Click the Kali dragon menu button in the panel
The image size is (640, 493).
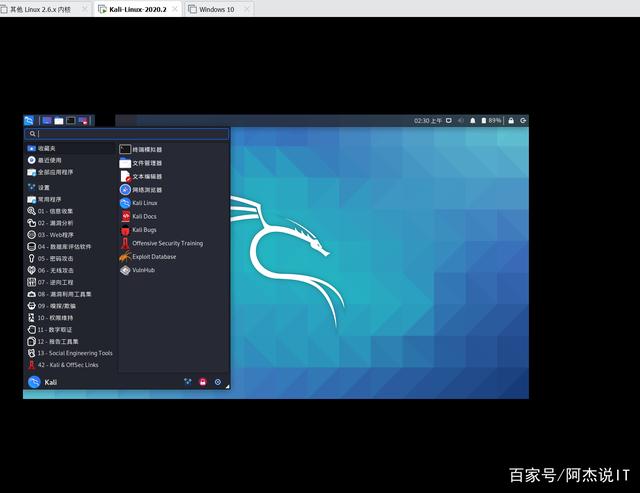(29, 120)
